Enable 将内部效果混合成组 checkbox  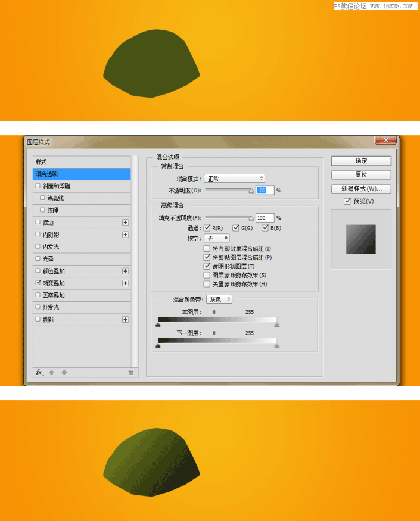click(x=207, y=248)
